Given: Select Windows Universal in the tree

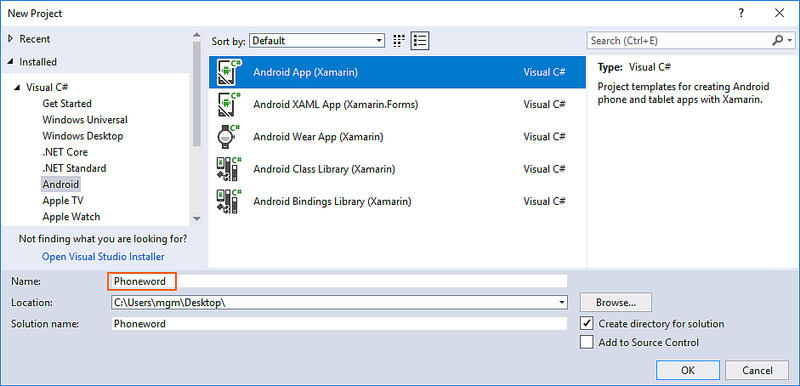Looking at the screenshot, I should coord(85,120).
